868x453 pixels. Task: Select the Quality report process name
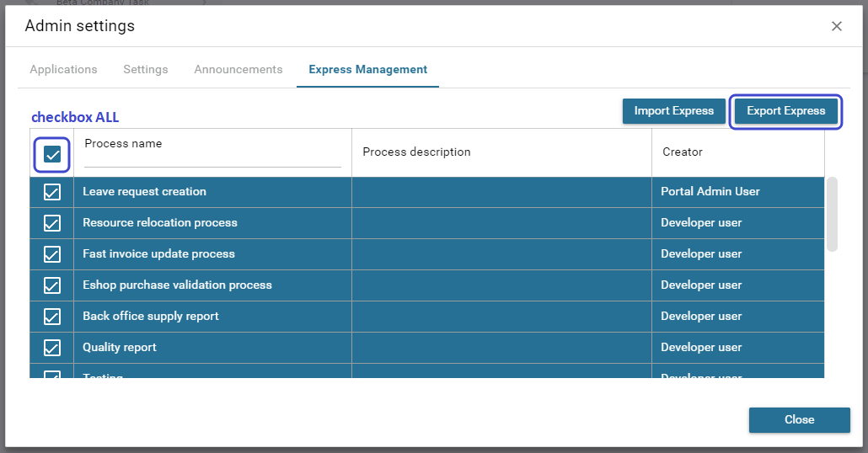[x=120, y=348]
